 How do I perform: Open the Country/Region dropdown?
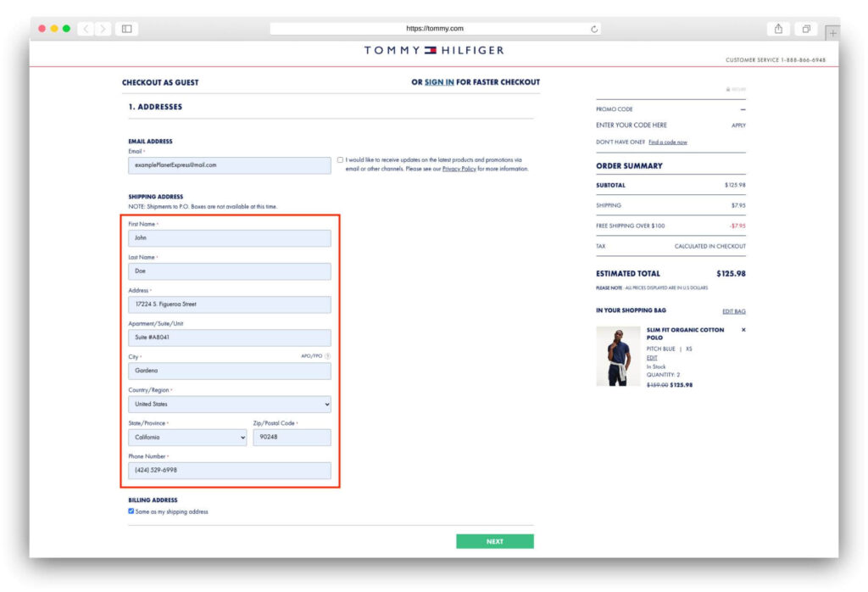(x=230, y=405)
